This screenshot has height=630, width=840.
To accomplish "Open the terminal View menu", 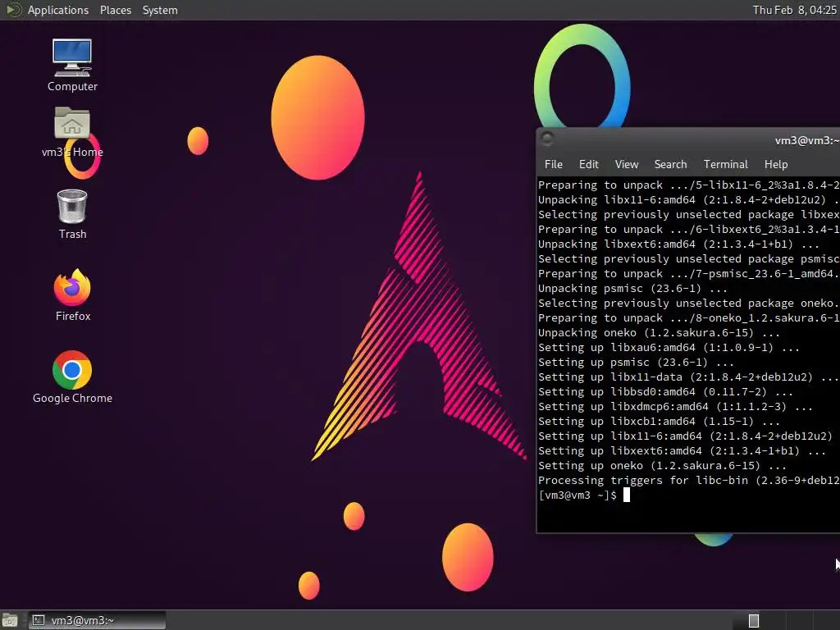I will [626, 164].
